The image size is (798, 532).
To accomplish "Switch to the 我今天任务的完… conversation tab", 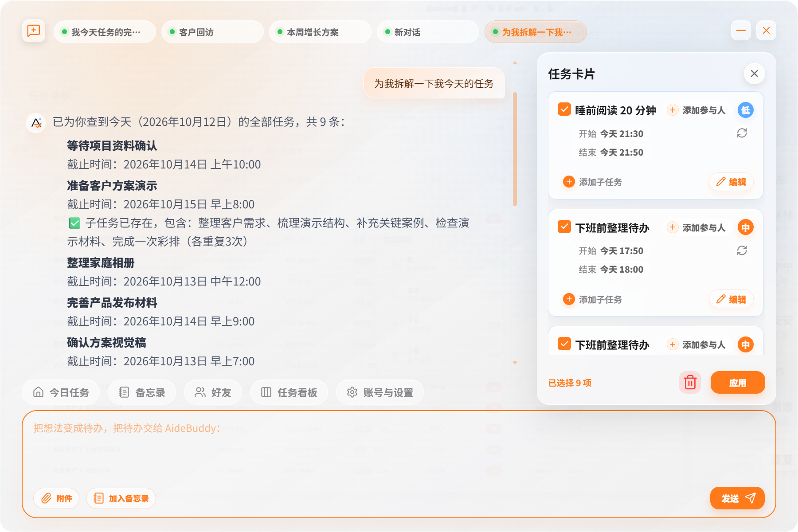I will 105,32.
